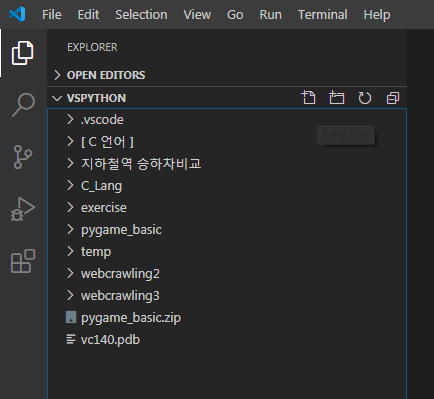Create a new file in VSPYTHON

click(x=308, y=98)
